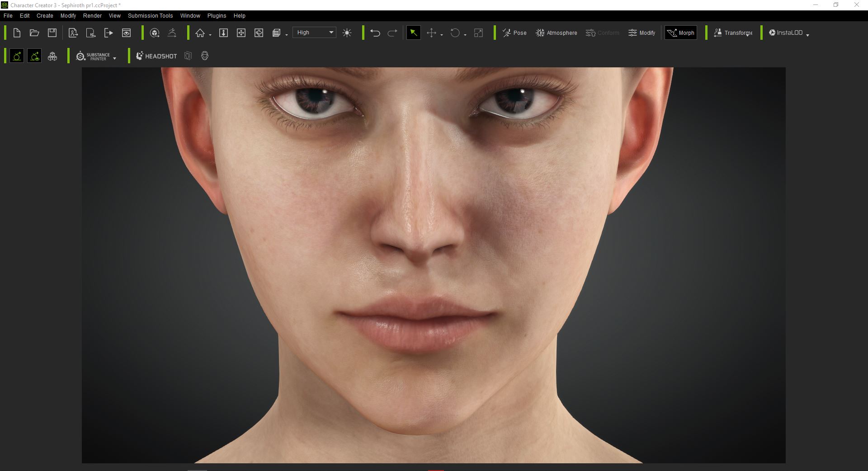Open the Window menu
868x471 pixels.
coord(190,15)
